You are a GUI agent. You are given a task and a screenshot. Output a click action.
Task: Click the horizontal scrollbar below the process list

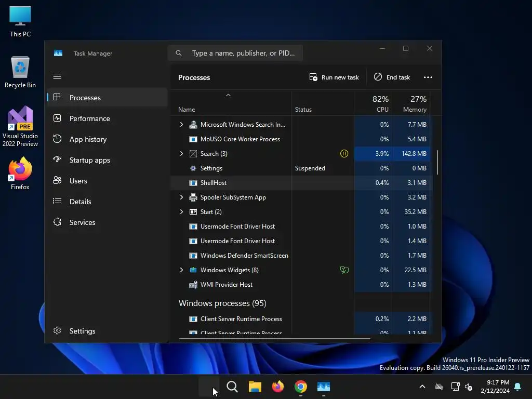274,338
